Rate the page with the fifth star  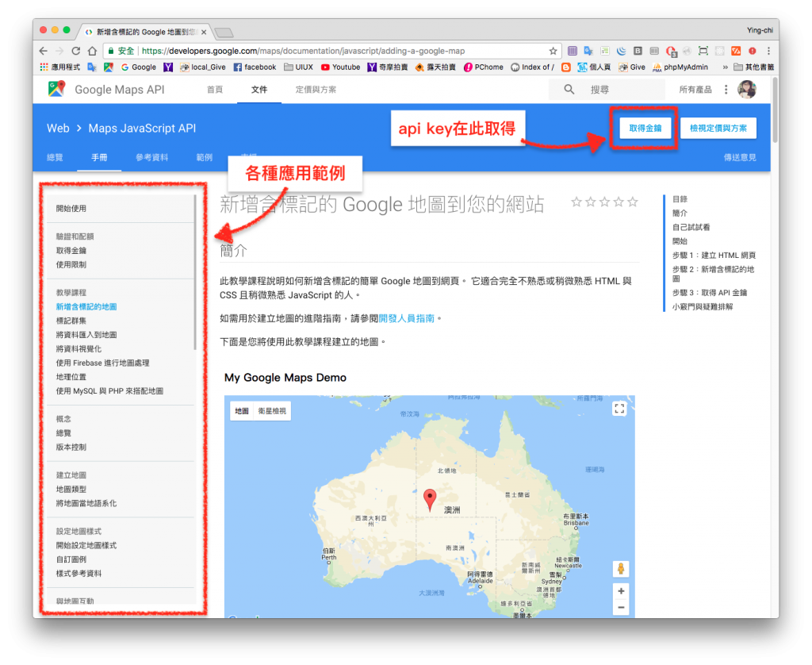(632, 202)
